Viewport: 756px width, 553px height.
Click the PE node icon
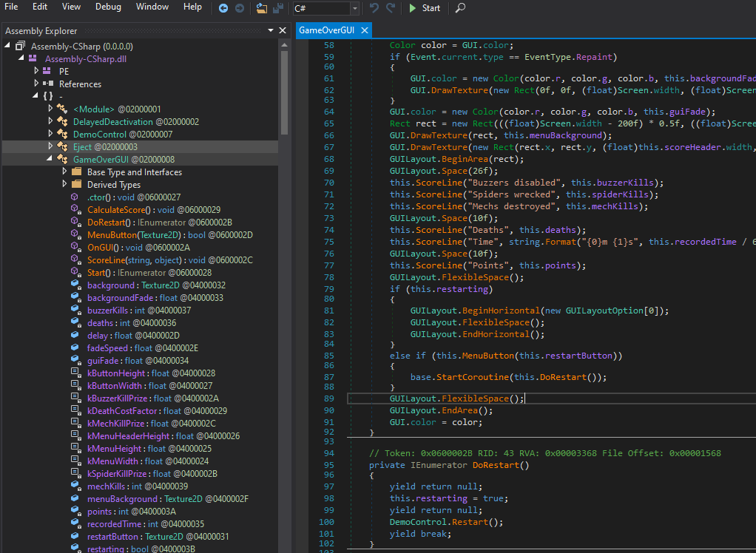[x=47, y=71]
